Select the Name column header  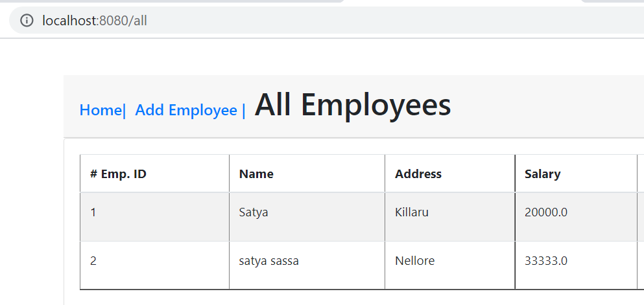tap(256, 174)
